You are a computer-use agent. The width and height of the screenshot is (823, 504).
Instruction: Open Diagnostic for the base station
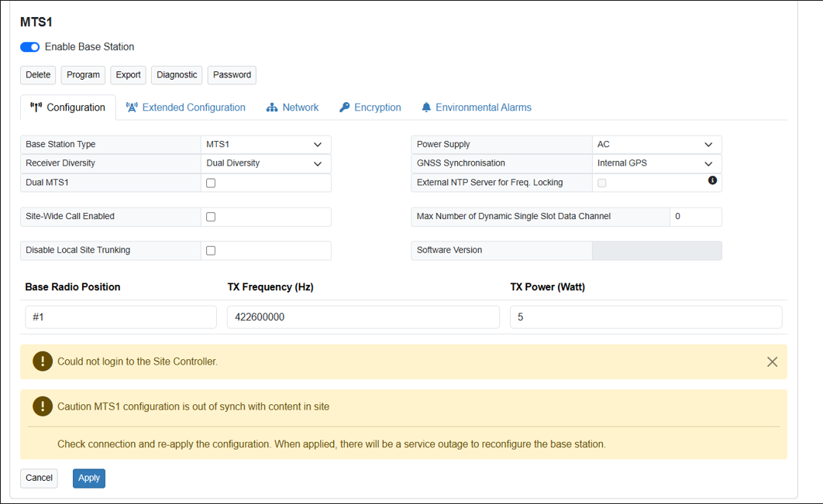pyautogui.click(x=177, y=75)
